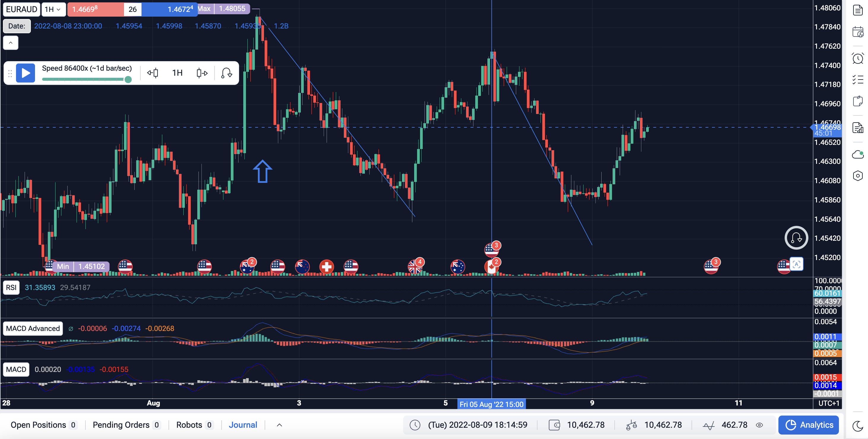Open the economic calendar sidebar icon

858,32
